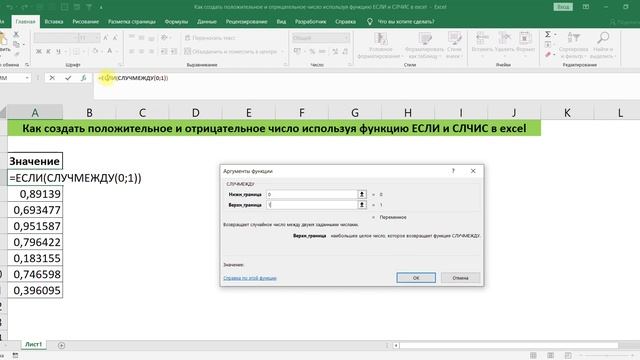Image resolution: width=640 pixels, height=360 pixels.
Task: Open Справка по этой функции link
Action: pos(250,278)
